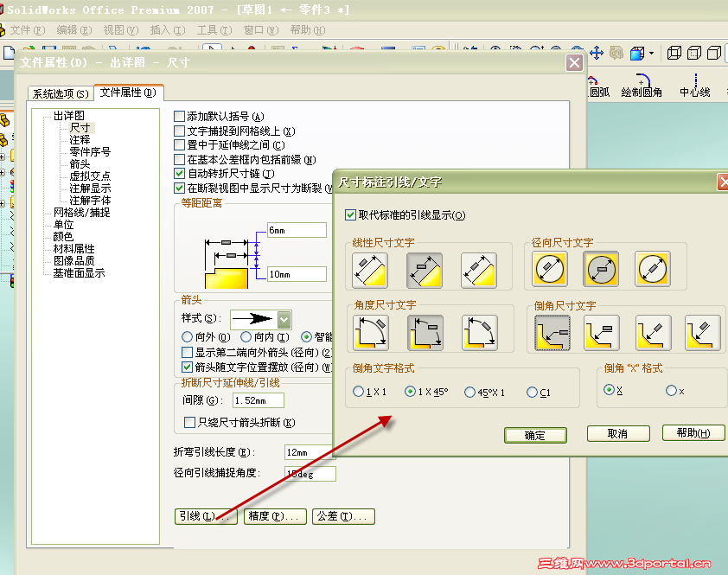The width and height of the screenshot is (728, 575).
Task: Click the 10mm offset distance field
Action: tap(297, 274)
